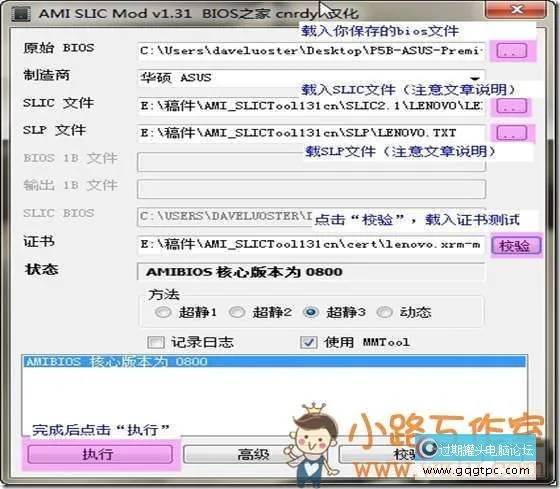Viewport: 560px width, 489px height.
Task: Close the AMI SLIC Mod window
Action: (516, 9)
